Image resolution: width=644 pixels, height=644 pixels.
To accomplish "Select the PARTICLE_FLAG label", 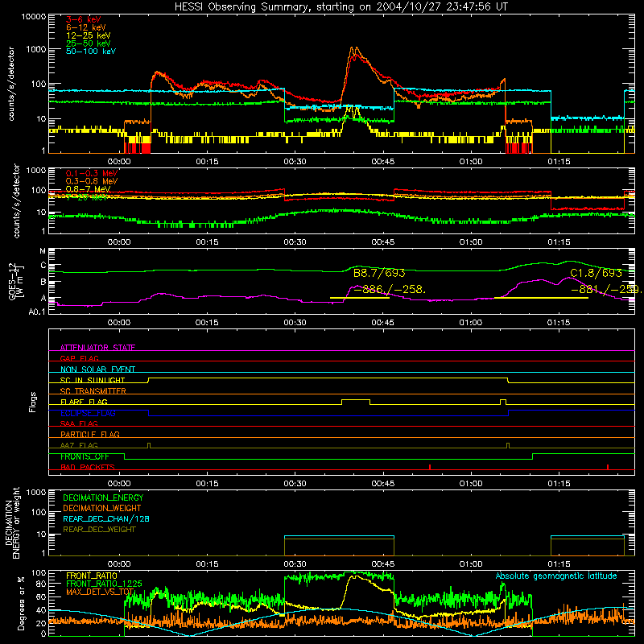I will tap(90, 434).
